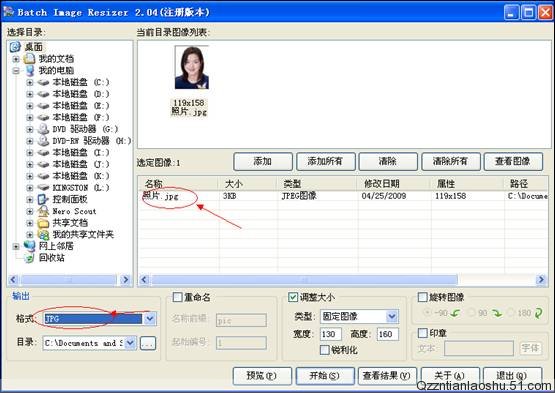Sort list by 路径 column header
Viewport: 555px width, 393px height.
pyautogui.click(x=527, y=183)
